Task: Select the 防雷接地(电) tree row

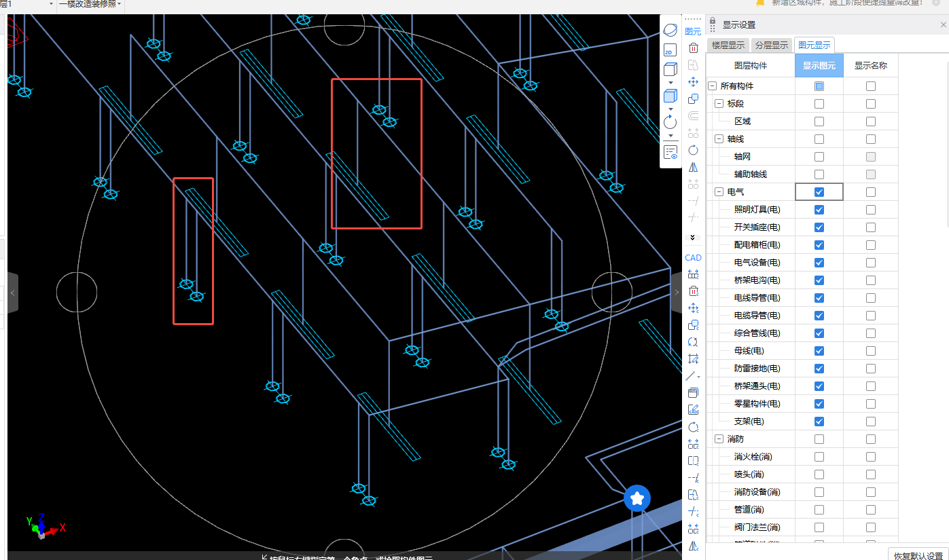Action: click(x=757, y=369)
